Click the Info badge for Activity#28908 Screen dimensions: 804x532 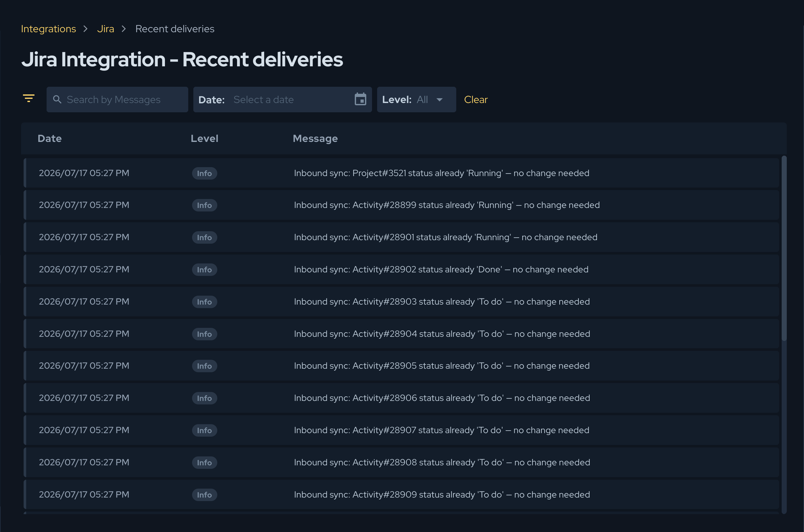pyautogui.click(x=204, y=463)
